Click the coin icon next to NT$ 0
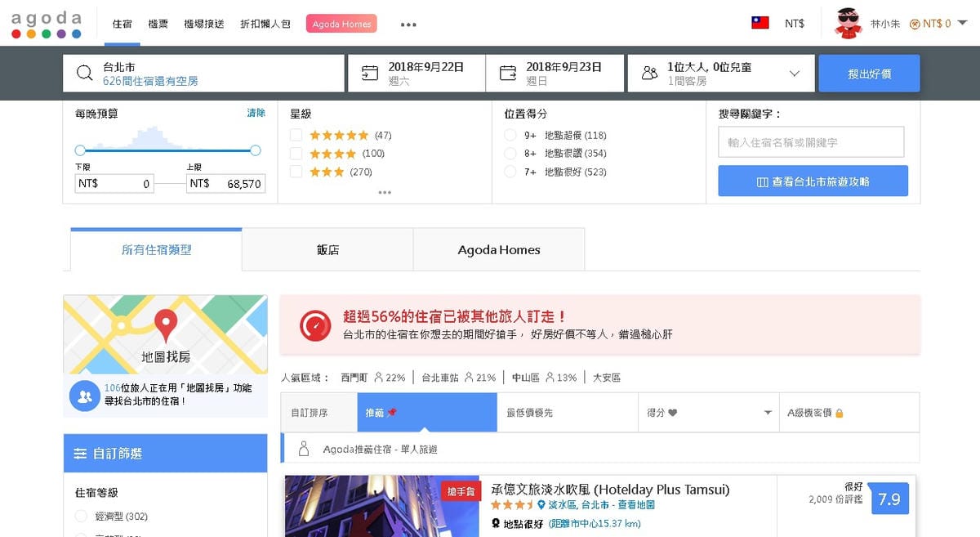The width and height of the screenshot is (980, 537). [x=915, y=25]
